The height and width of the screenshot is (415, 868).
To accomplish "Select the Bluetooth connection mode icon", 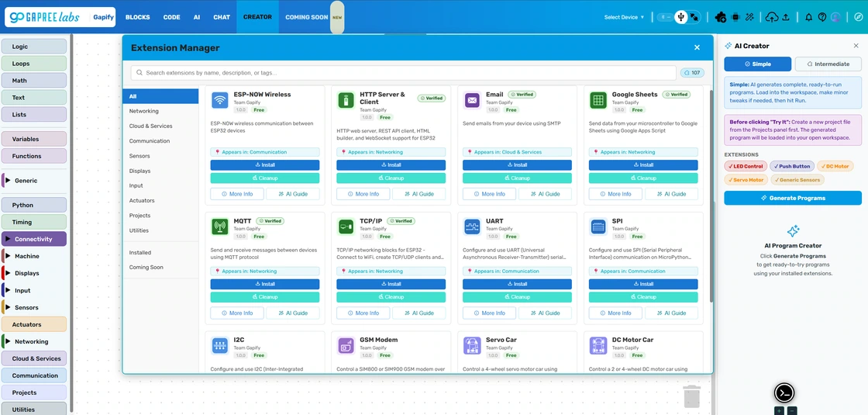I will (x=663, y=17).
